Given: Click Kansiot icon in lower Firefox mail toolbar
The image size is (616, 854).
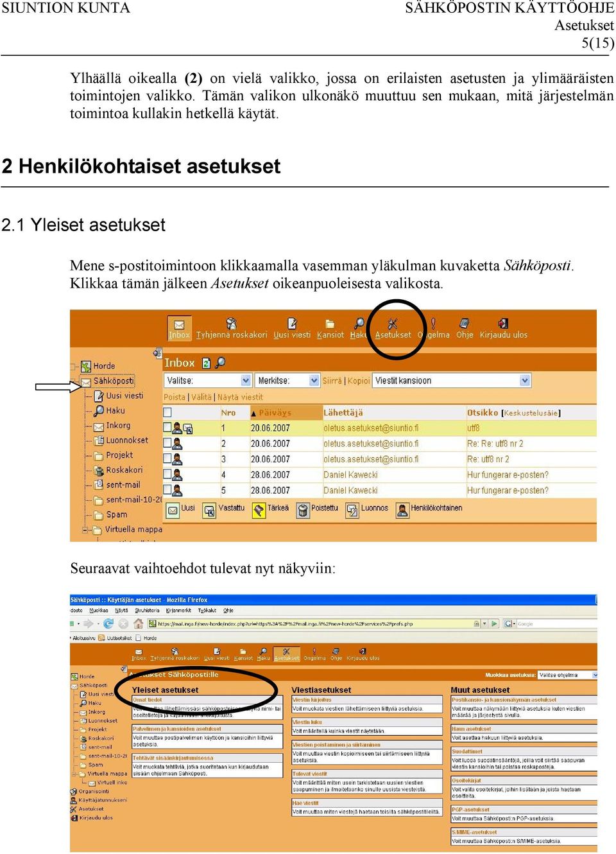Looking at the screenshot, I should click(x=243, y=651).
